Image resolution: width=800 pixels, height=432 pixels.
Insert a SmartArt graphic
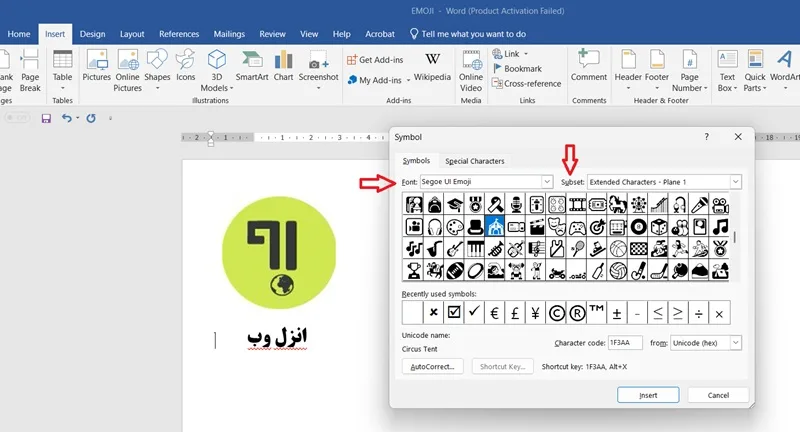[x=252, y=65]
